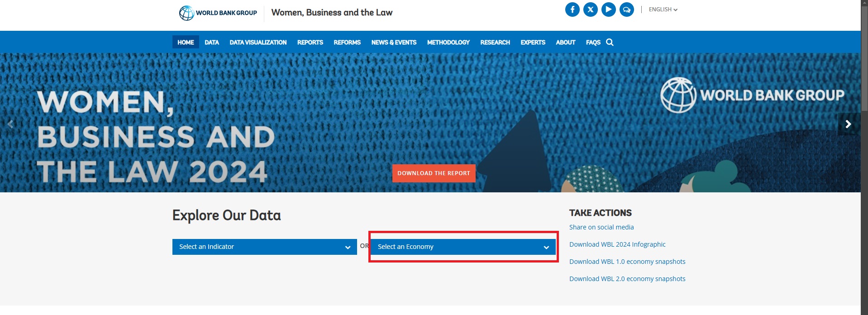
Task: Click Download WBL 2024 Infographic link
Action: point(617,244)
